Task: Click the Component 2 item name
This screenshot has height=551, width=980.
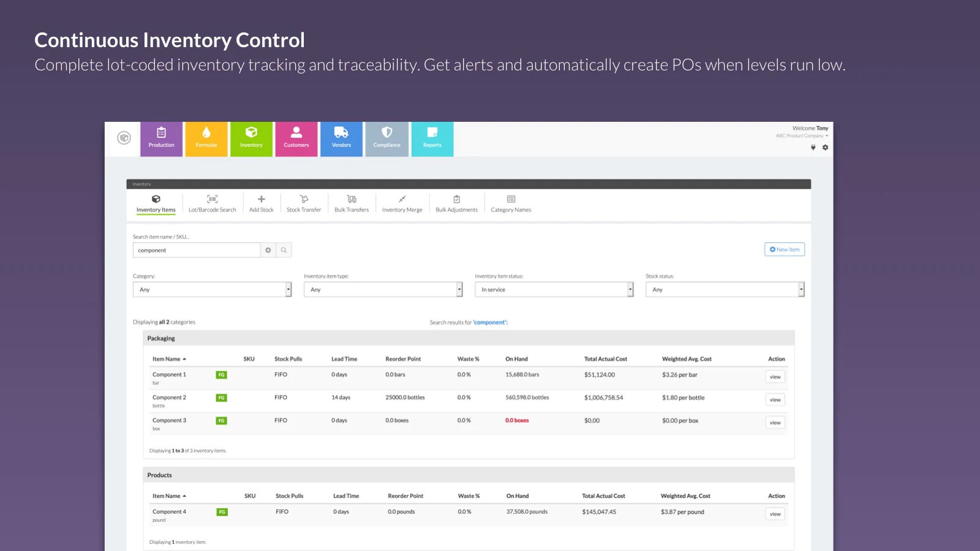Action: click(x=169, y=398)
